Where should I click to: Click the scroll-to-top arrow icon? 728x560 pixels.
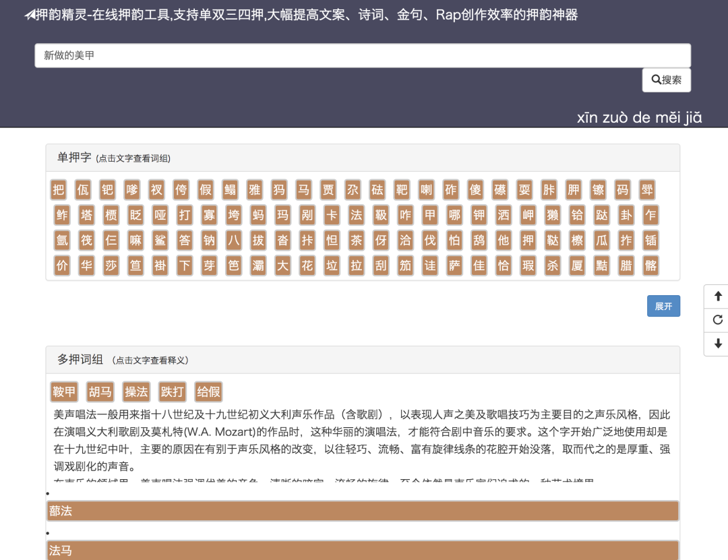[717, 296]
